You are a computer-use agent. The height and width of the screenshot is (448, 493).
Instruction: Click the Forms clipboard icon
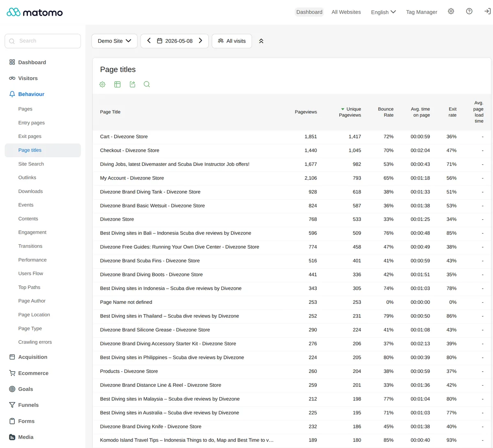12,421
